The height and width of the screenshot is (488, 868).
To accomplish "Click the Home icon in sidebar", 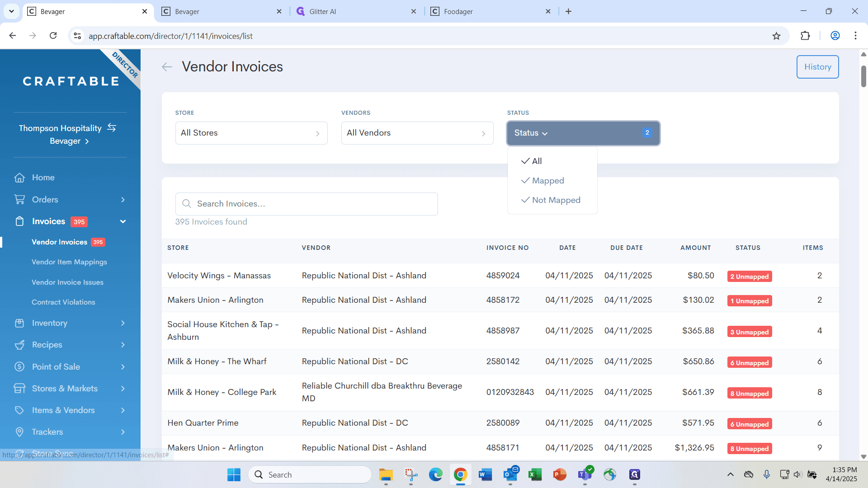I will pyautogui.click(x=19, y=178).
